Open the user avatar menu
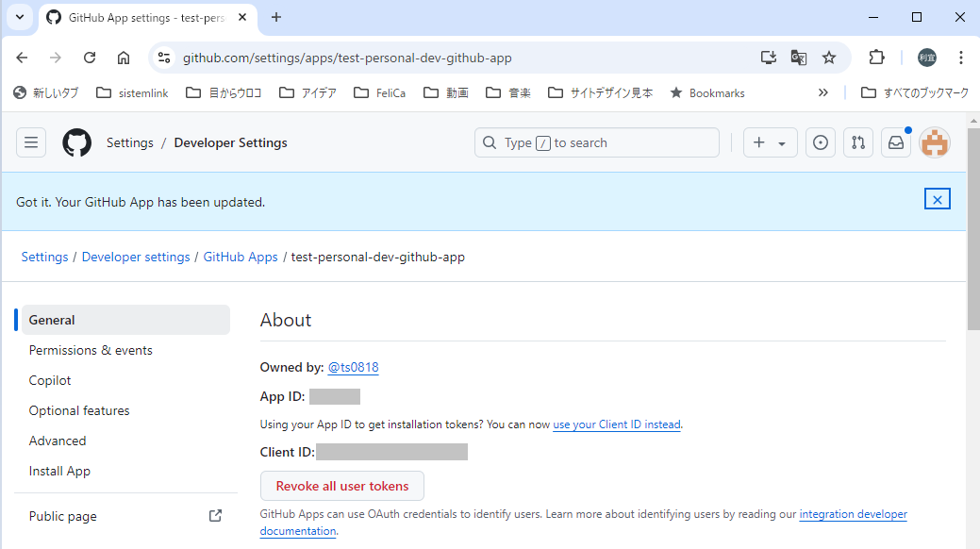The height and width of the screenshot is (549, 980). 935,142
